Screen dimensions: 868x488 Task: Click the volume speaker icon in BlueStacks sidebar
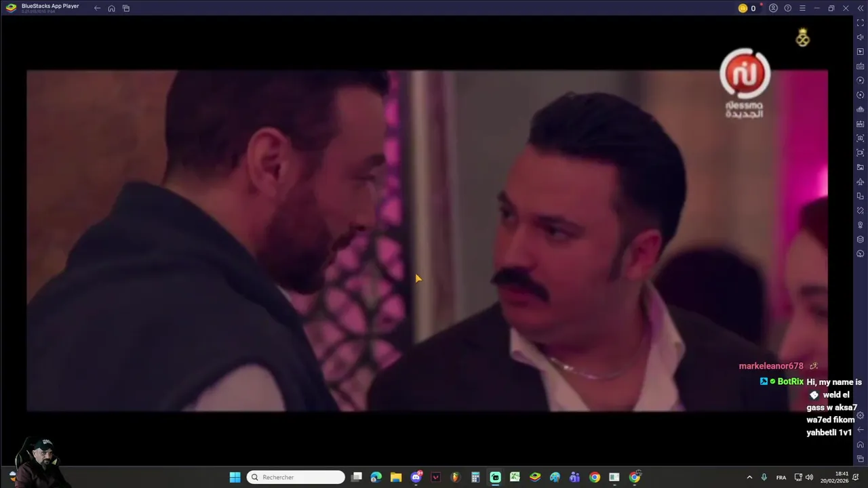point(861,37)
